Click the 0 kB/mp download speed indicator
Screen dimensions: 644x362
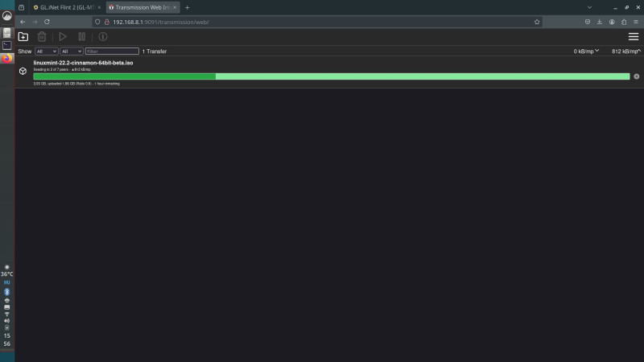click(x=586, y=51)
